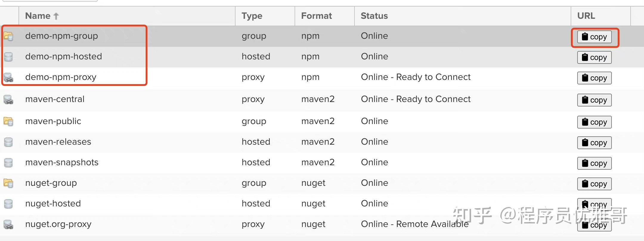Viewport: 644px width, 241px height.
Task: Click the folder icon beside demo-npm-group
Action: pos(9,36)
